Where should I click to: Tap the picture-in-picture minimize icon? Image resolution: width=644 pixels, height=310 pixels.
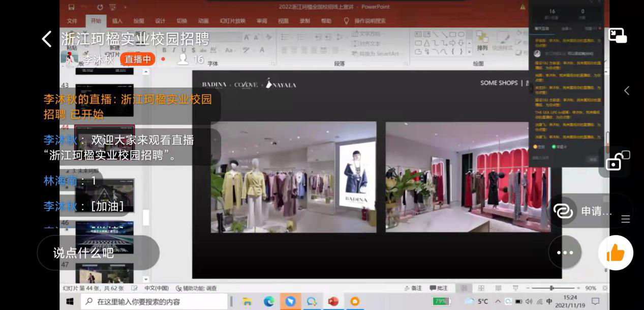coord(618,36)
